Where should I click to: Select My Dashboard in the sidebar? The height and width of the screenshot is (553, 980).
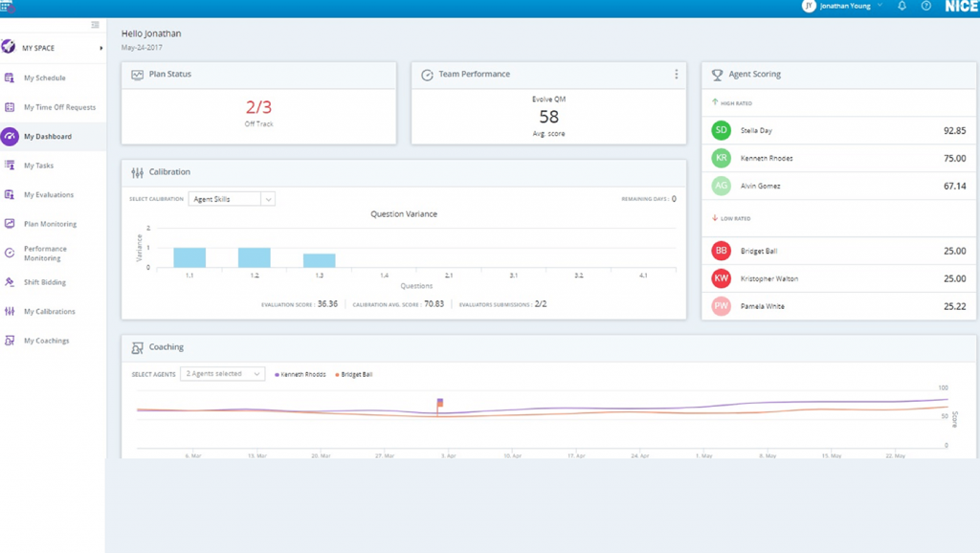click(11, 136)
